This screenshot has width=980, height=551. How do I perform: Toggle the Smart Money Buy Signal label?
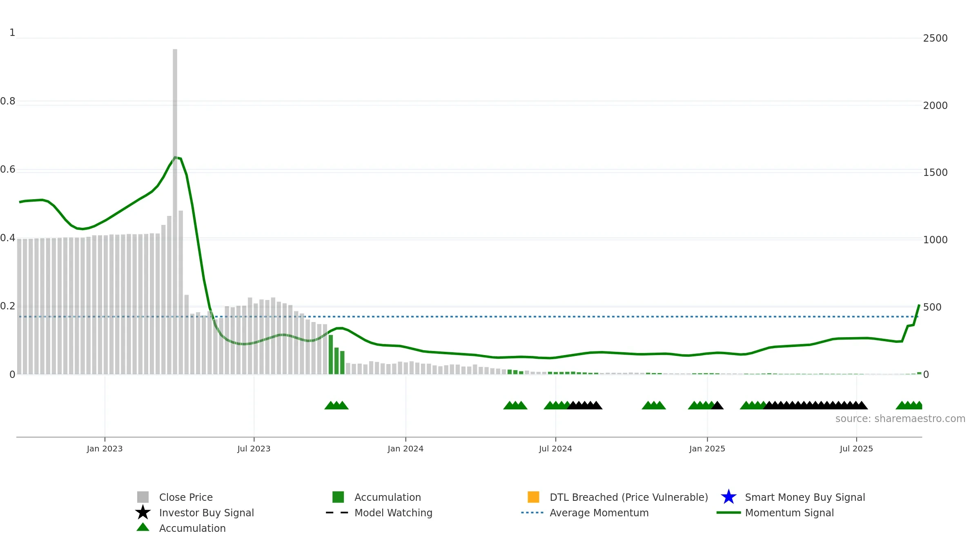[805, 497]
